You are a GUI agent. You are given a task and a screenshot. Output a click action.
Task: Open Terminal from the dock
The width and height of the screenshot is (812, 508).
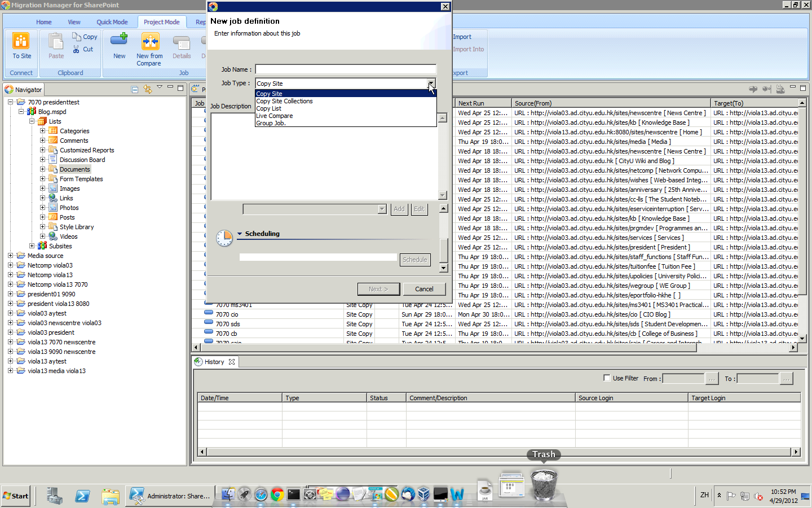coord(293,494)
